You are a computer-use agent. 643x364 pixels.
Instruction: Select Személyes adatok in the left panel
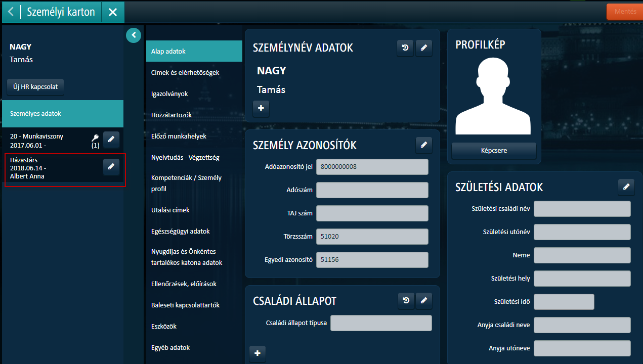[63, 114]
